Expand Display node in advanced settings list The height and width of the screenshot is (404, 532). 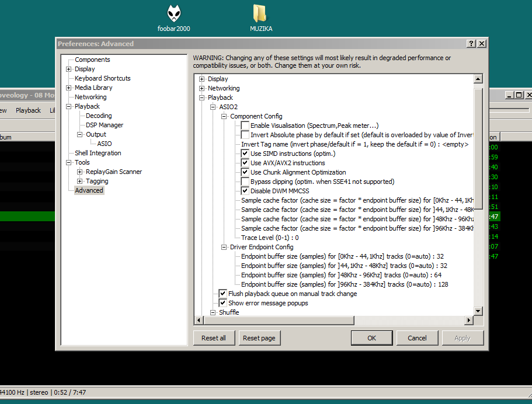(202, 79)
